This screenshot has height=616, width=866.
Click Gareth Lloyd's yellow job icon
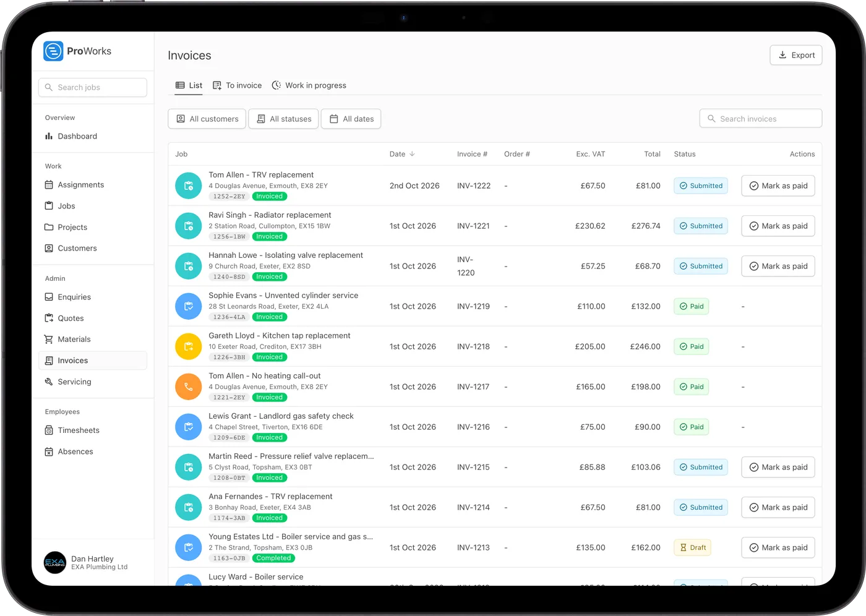[189, 346]
